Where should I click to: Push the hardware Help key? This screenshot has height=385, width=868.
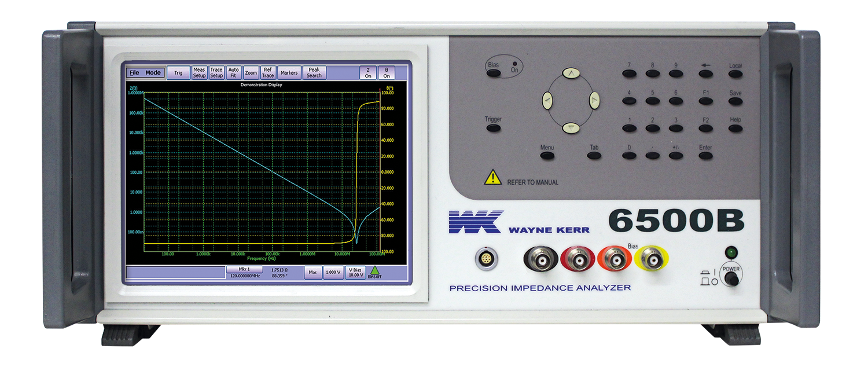point(735,128)
